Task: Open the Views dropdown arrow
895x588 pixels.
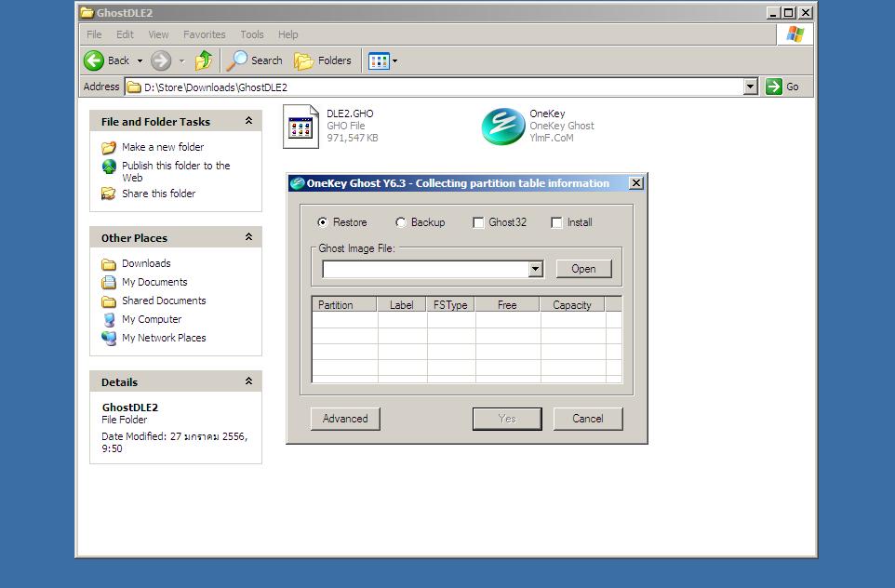Action: pos(394,60)
